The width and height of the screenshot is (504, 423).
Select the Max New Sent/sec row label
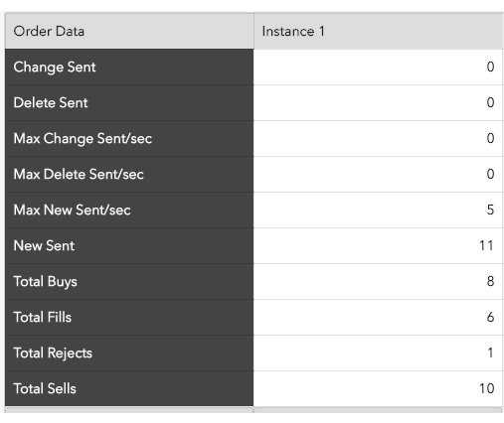tap(129, 211)
